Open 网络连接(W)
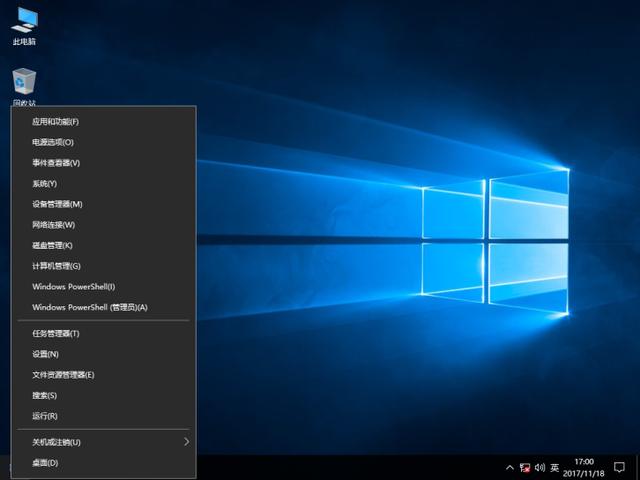640x480 pixels. pyautogui.click(x=103, y=225)
